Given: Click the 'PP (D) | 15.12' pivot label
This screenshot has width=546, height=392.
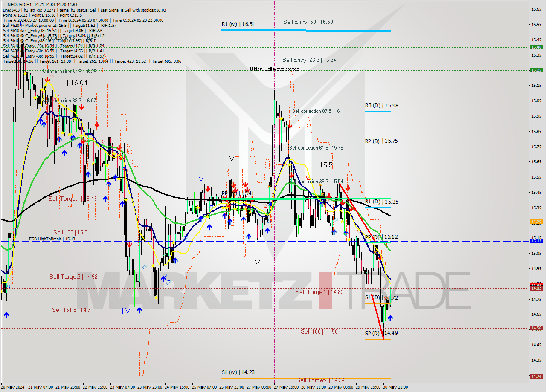Looking at the screenshot, I should point(381,237).
